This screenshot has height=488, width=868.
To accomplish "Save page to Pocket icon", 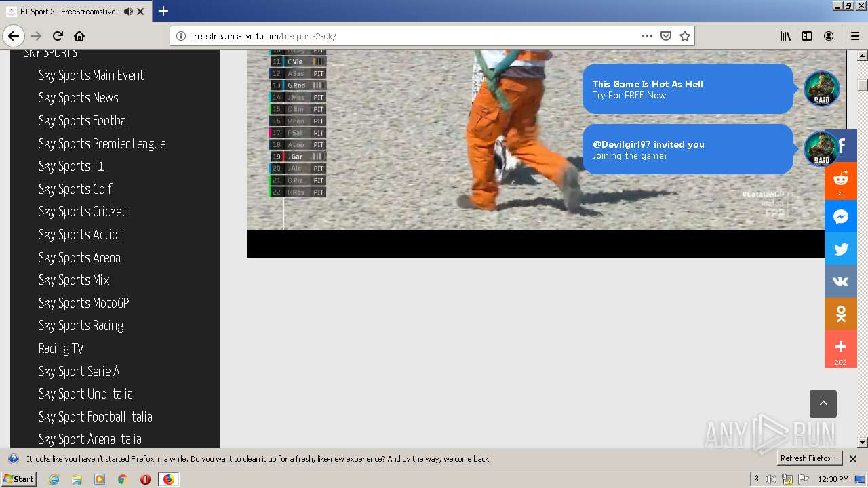I will tap(666, 36).
